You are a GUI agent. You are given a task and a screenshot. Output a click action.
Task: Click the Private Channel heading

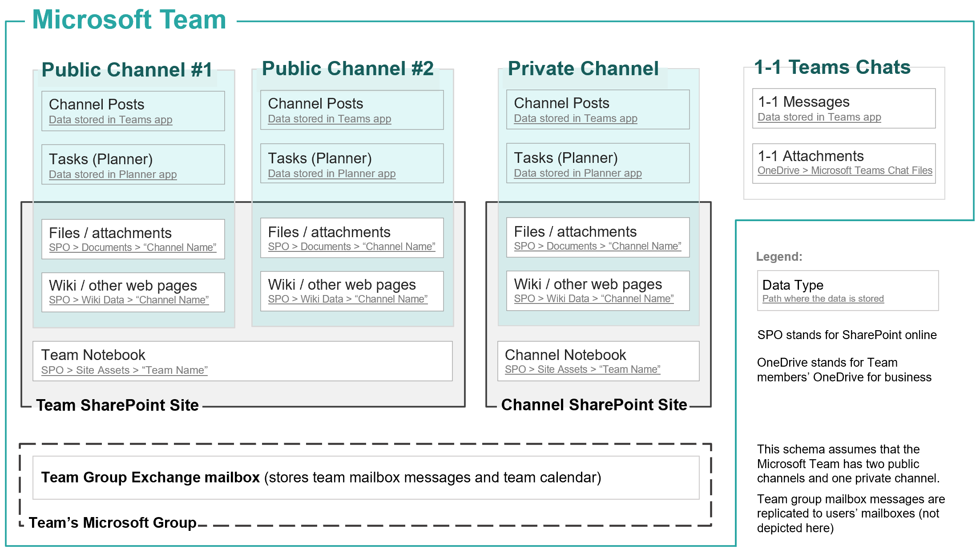click(583, 69)
